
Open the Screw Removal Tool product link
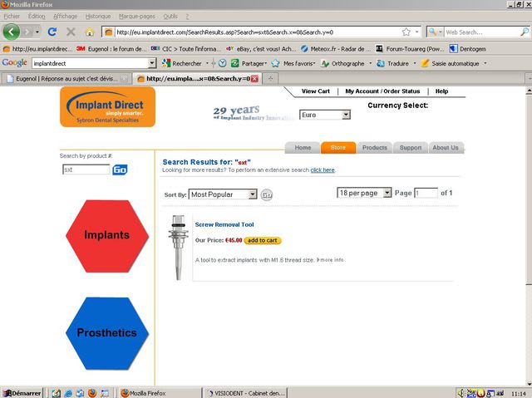pos(224,224)
